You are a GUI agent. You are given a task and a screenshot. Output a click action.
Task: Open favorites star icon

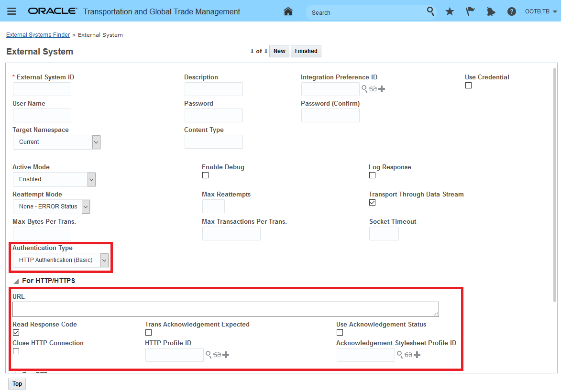(450, 11)
